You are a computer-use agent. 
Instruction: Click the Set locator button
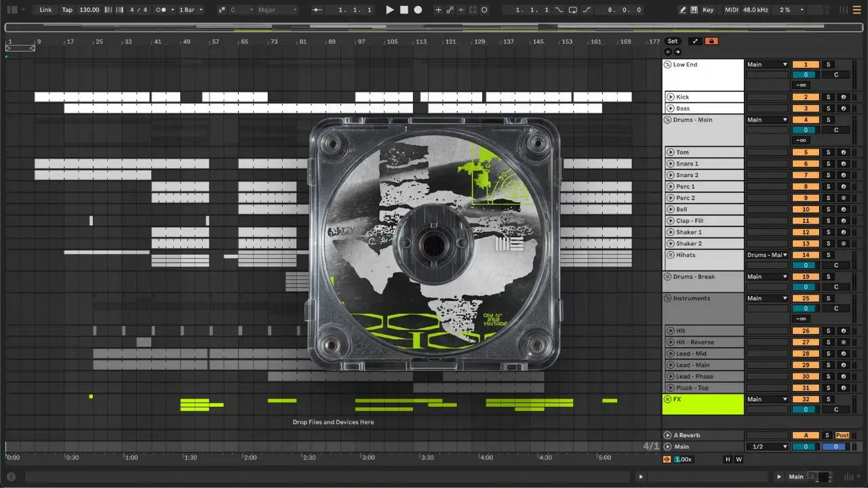(672, 41)
